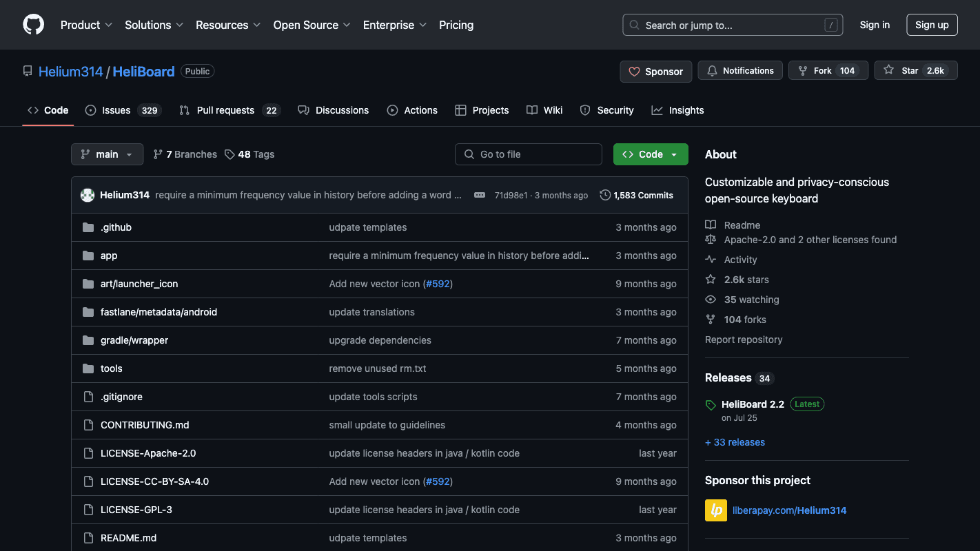980x551 pixels.
Task: Click the Sign up button
Action: (x=932, y=25)
